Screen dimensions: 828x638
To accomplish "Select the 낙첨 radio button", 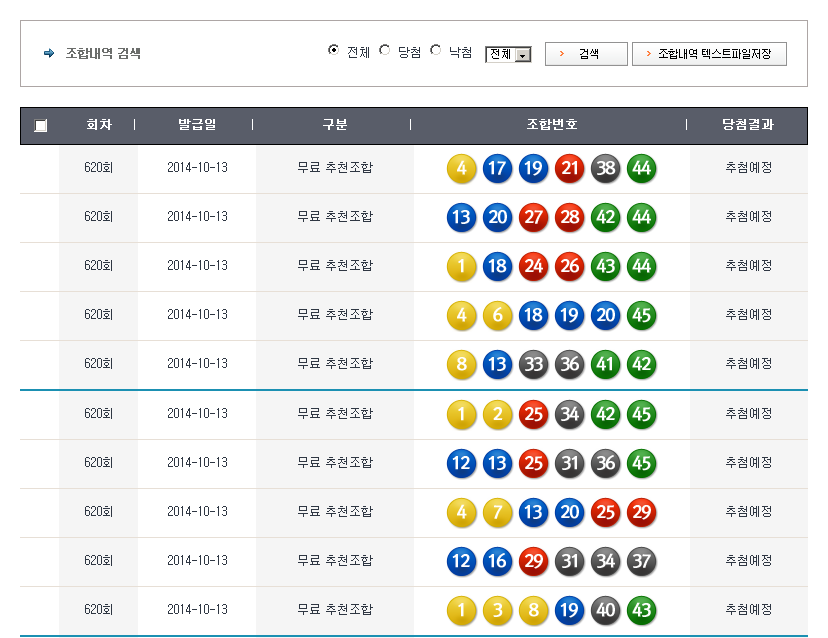I will [436, 51].
